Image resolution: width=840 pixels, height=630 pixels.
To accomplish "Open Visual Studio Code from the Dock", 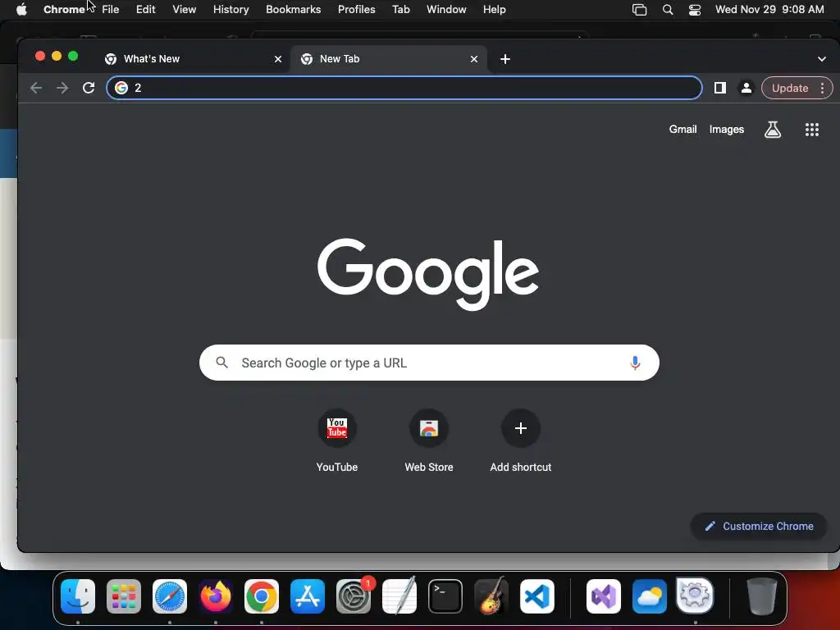I will click(537, 596).
